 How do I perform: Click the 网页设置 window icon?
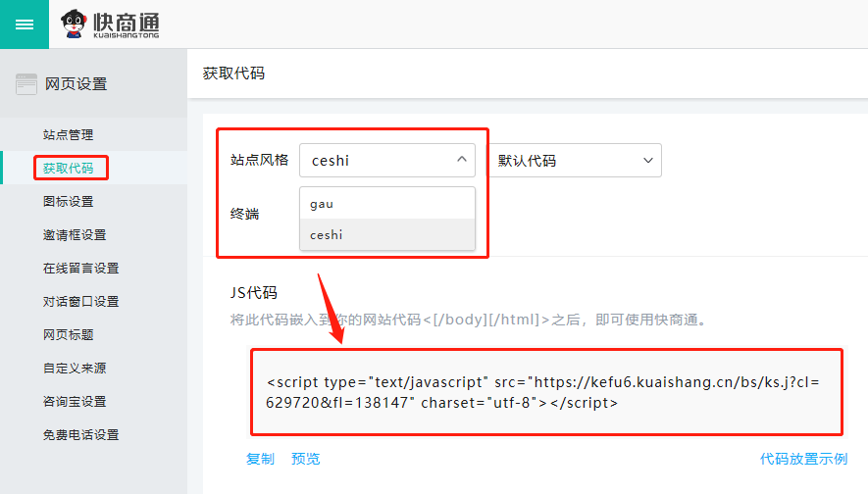pos(26,84)
